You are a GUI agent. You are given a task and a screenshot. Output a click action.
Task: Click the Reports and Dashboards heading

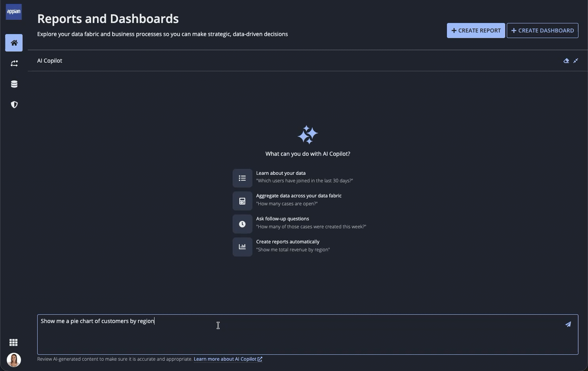coord(108,19)
